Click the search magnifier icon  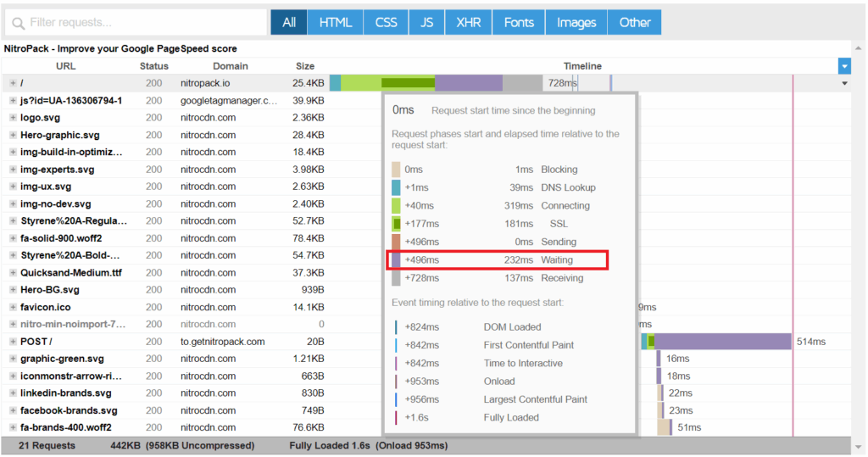[19, 23]
